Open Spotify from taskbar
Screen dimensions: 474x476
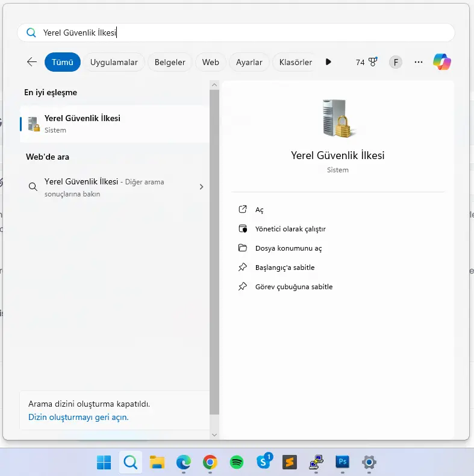(x=237, y=462)
